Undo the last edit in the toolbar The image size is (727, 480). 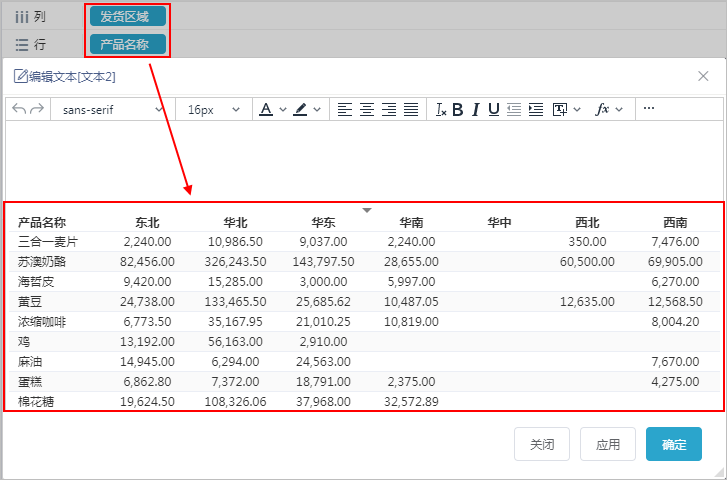coord(19,109)
